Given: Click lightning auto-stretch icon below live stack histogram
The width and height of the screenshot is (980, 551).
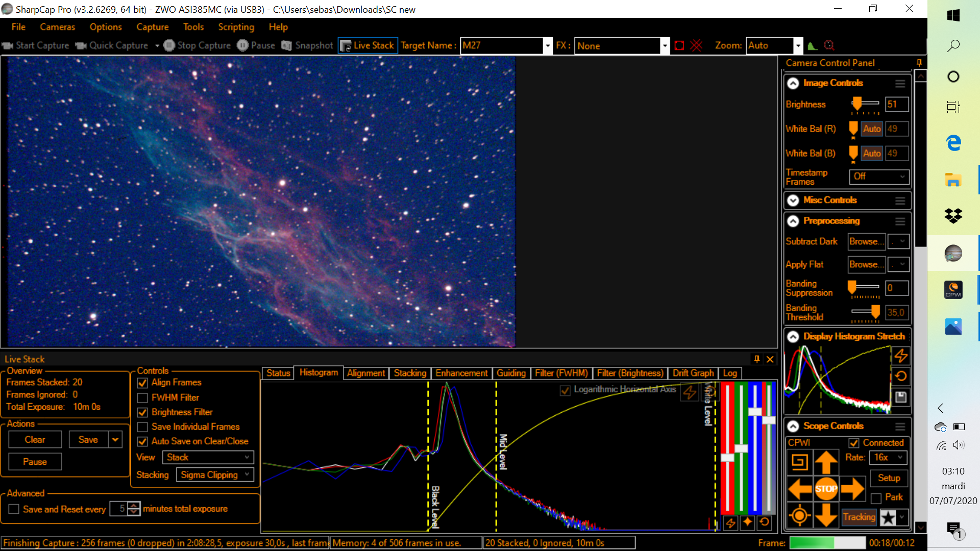Looking at the screenshot, I should coord(731,522).
